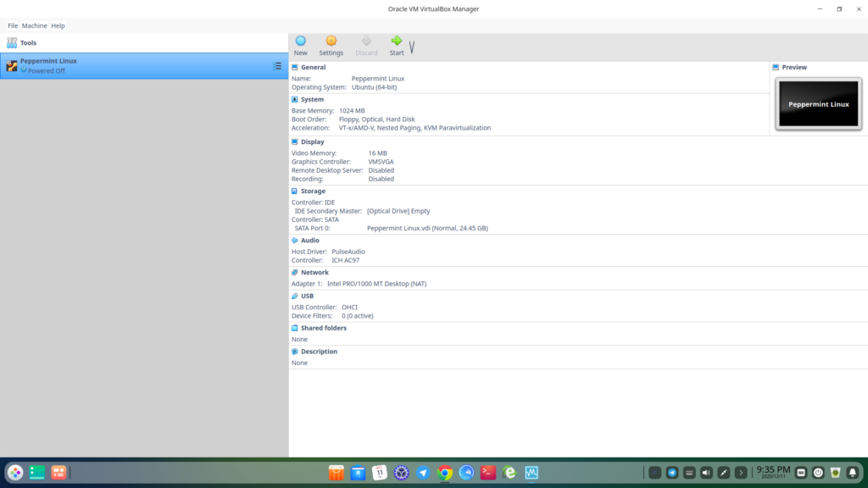Adjust volume via the taskbar speaker icon
The image size is (868, 488).
(x=705, y=474)
